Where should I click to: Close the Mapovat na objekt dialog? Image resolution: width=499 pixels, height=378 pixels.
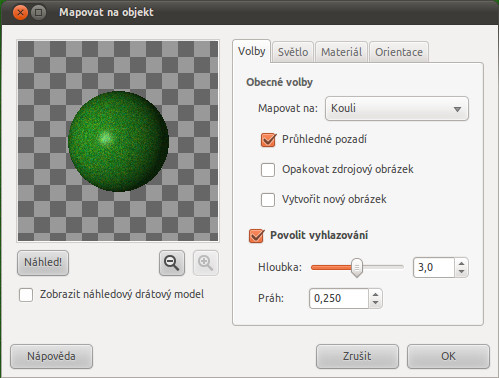tap(20, 13)
